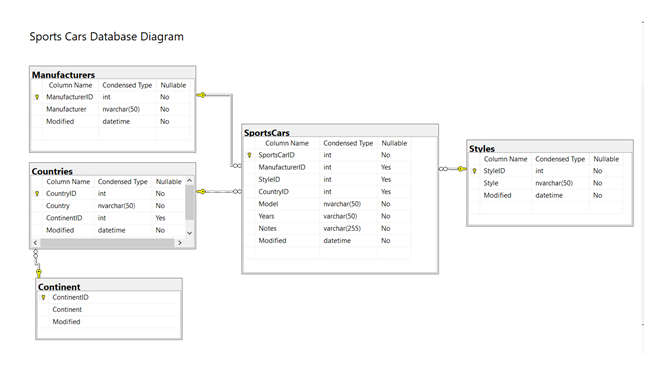Screen dimensions: 664x374
Task: Click the infinity connector at SportsCars right edge
Action: (x=443, y=169)
